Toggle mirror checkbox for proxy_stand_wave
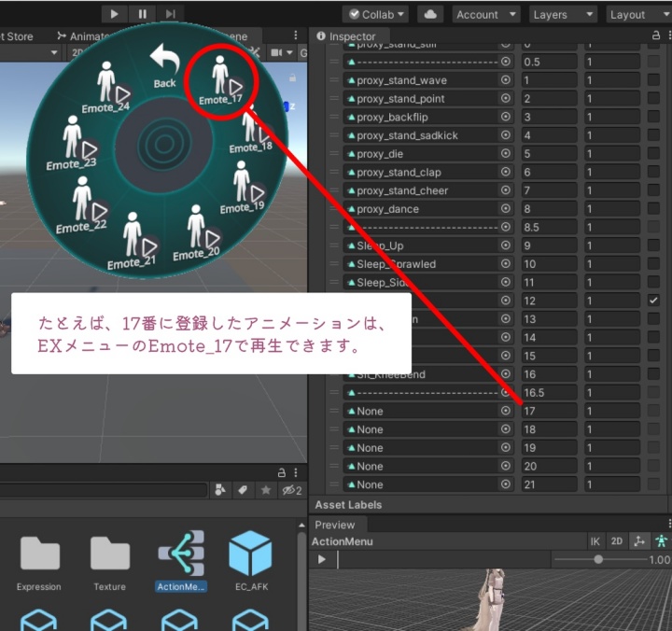The image size is (672, 631). (653, 79)
